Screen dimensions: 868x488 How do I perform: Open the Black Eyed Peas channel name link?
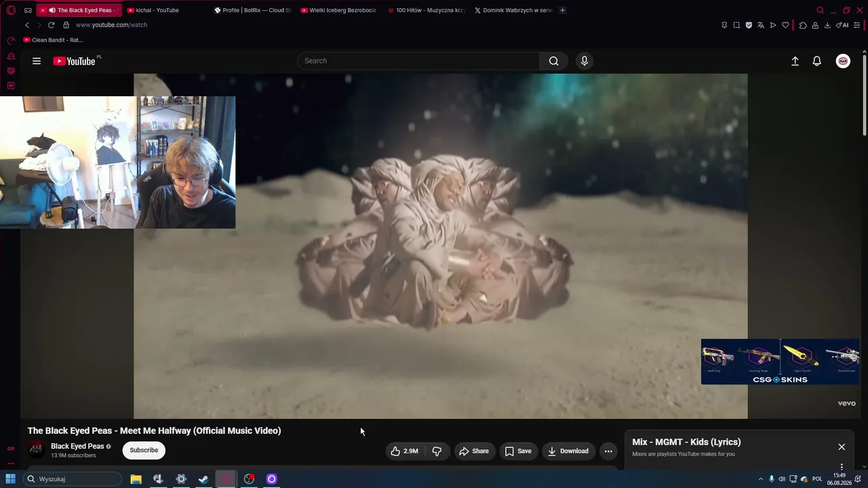(x=77, y=446)
